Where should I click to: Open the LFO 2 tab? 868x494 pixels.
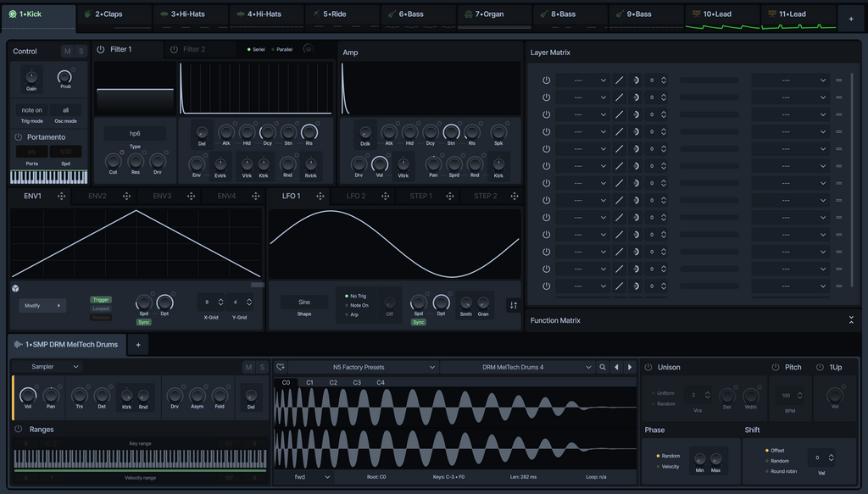[356, 196]
